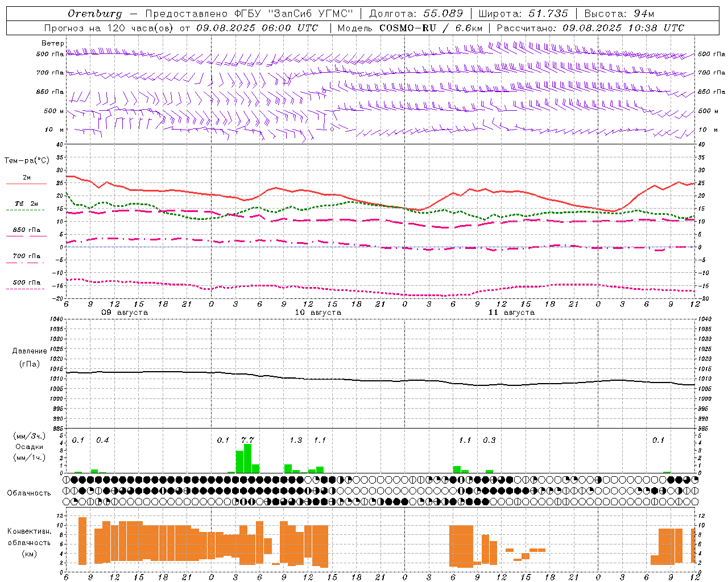Click the "11 августа" date label
Image resolution: width=728 pixels, height=582 pixels.
(511, 313)
